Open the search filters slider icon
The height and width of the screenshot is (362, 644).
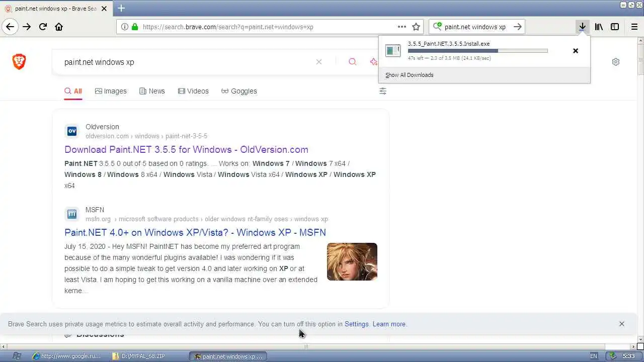[x=383, y=91]
